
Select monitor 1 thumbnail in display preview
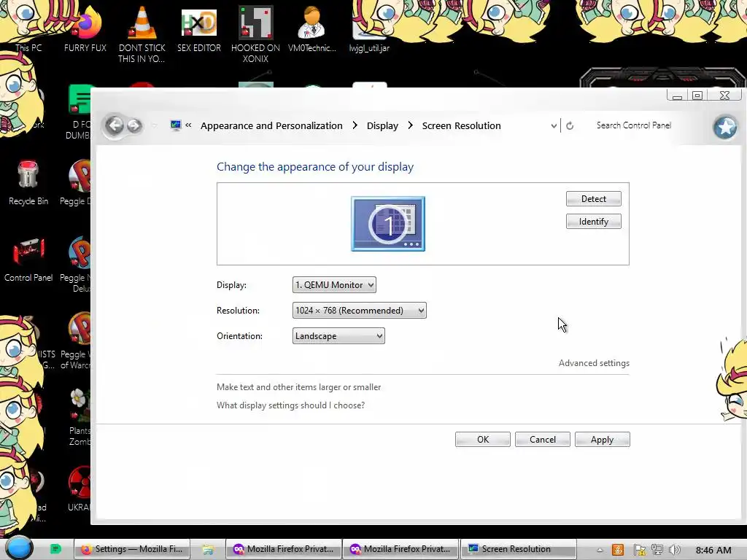pos(388,224)
